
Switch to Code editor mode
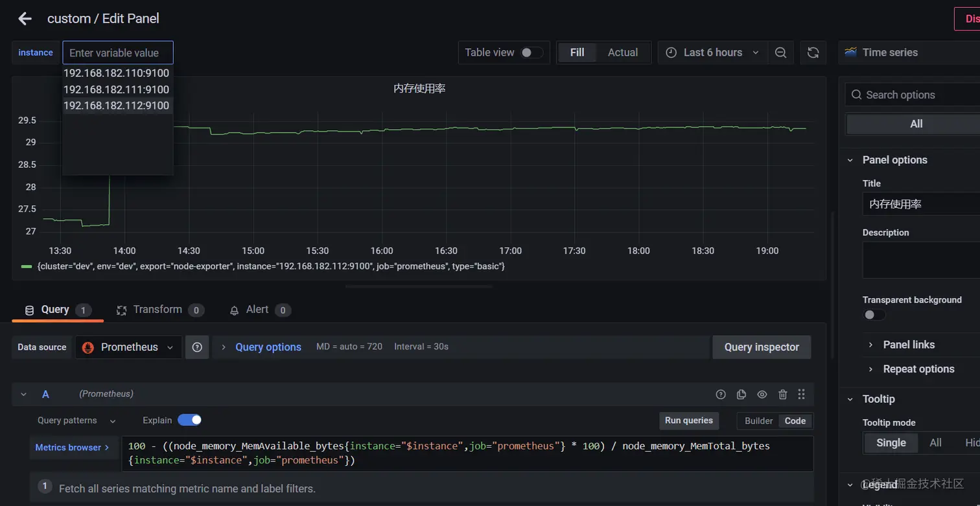pos(795,420)
